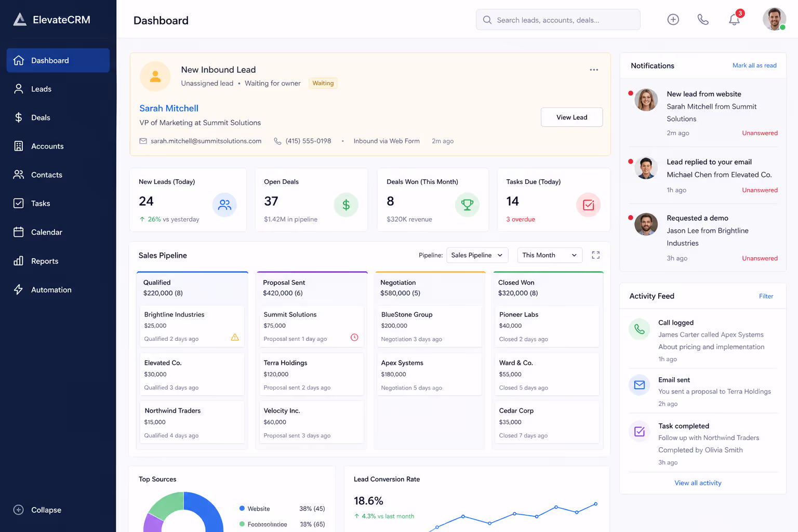This screenshot has height=532, width=798.
Task: Click the Task completed check icon
Action: coord(640,431)
